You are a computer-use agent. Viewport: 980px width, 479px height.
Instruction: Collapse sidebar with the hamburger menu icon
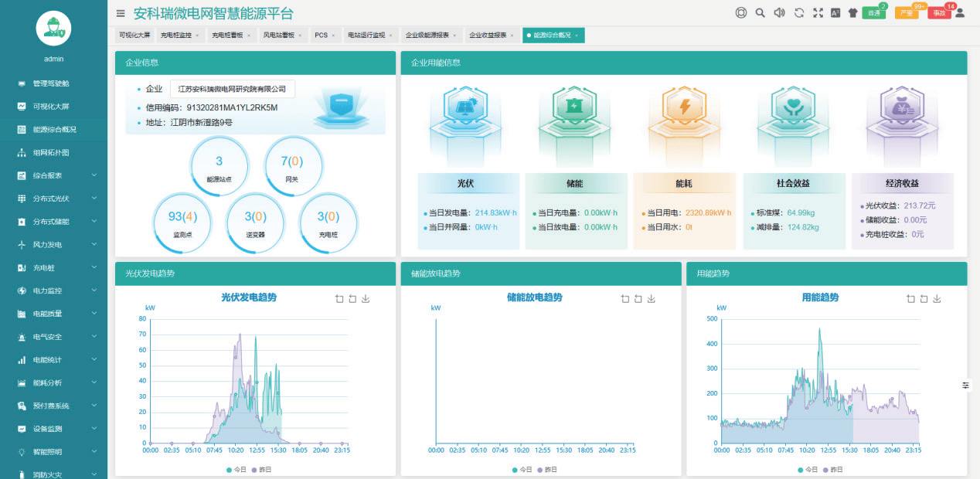tap(120, 13)
